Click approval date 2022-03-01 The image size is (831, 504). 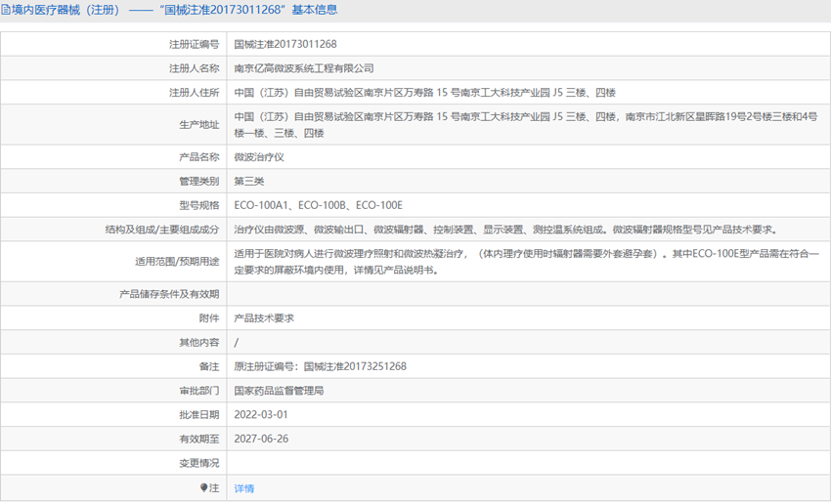pyautogui.click(x=261, y=415)
